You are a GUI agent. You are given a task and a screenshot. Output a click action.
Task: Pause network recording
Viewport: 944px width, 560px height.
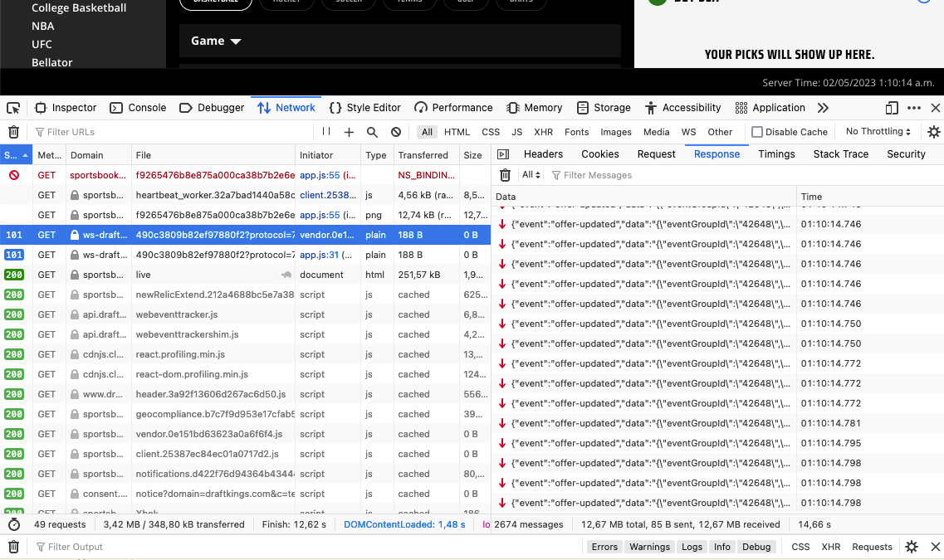(x=326, y=132)
